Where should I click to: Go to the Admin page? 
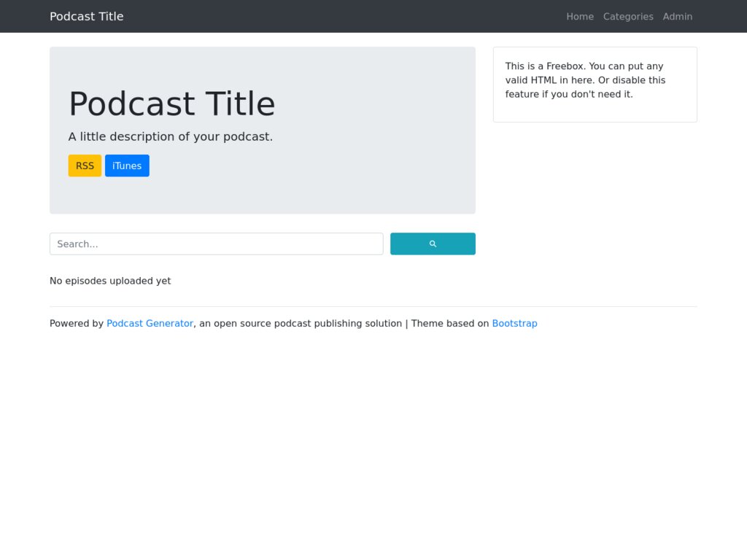678,16
